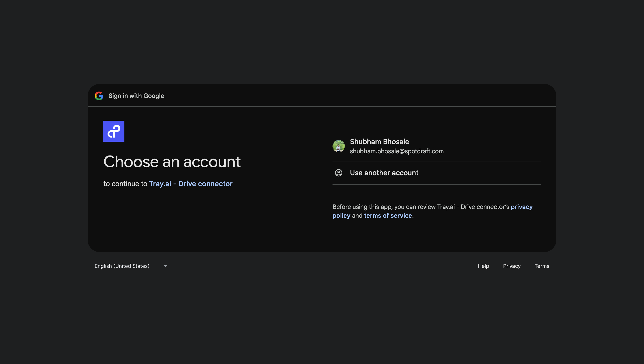Select Use another account option
This screenshot has width=644, height=364.
(384, 173)
